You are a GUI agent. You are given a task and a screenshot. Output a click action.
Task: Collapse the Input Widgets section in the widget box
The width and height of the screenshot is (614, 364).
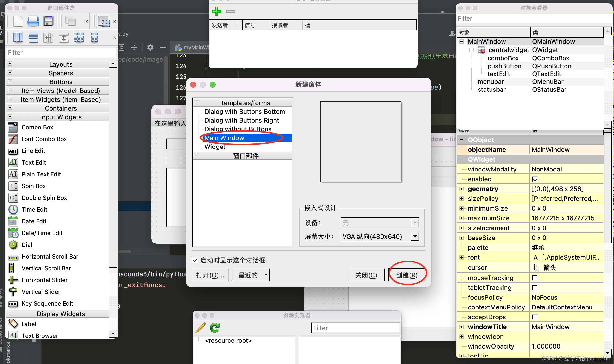(x=10, y=117)
